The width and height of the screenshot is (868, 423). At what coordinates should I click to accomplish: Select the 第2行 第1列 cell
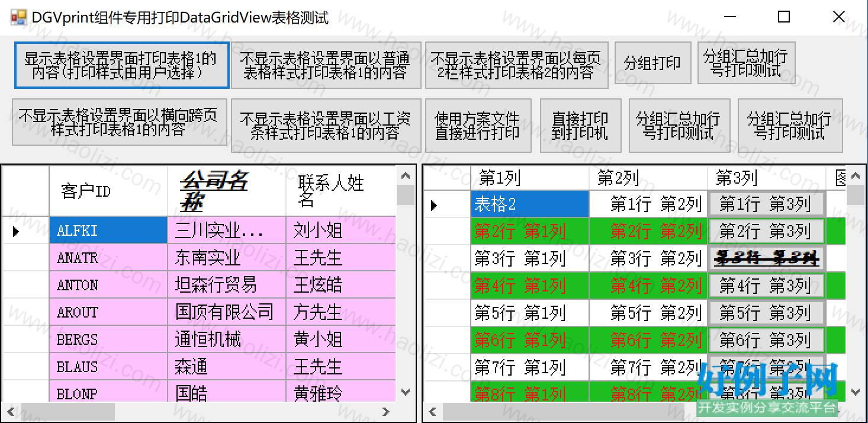pyautogui.click(x=530, y=231)
